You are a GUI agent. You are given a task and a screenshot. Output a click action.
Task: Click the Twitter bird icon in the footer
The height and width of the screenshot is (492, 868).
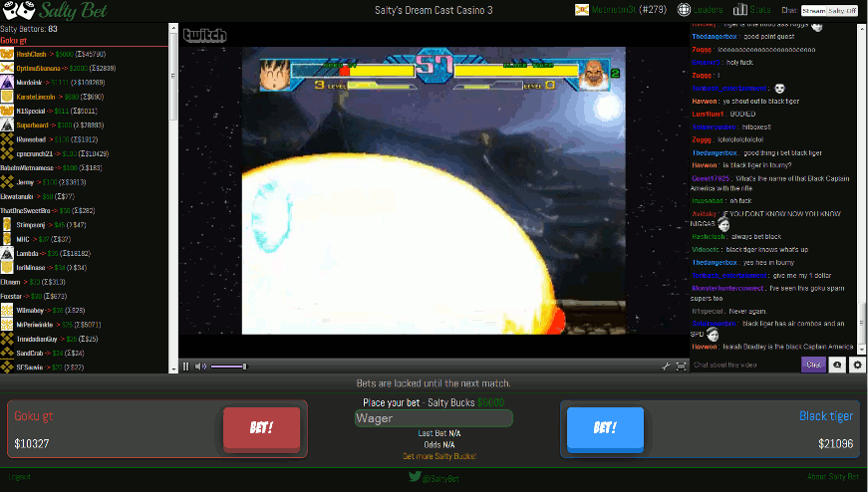click(x=415, y=476)
